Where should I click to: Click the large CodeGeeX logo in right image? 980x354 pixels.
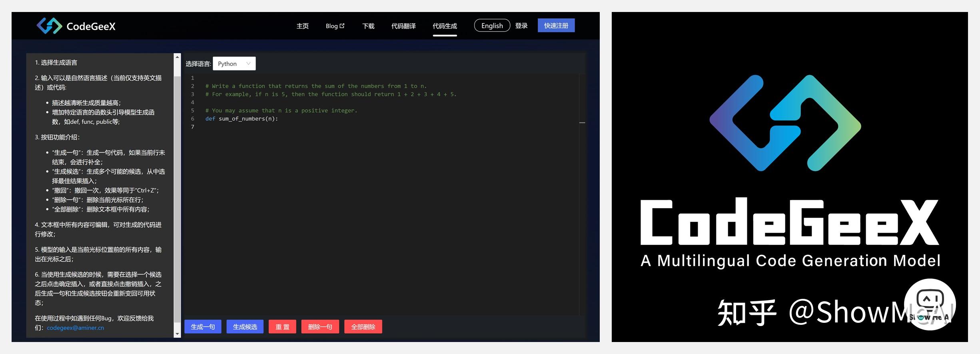tap(785, 123)
